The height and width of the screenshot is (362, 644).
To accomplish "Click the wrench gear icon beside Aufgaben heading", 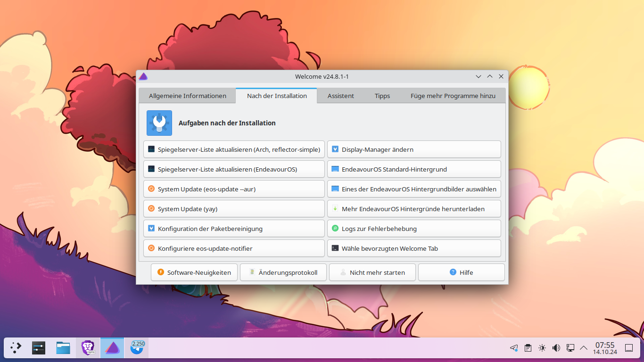I will click(x=159, y=123).
